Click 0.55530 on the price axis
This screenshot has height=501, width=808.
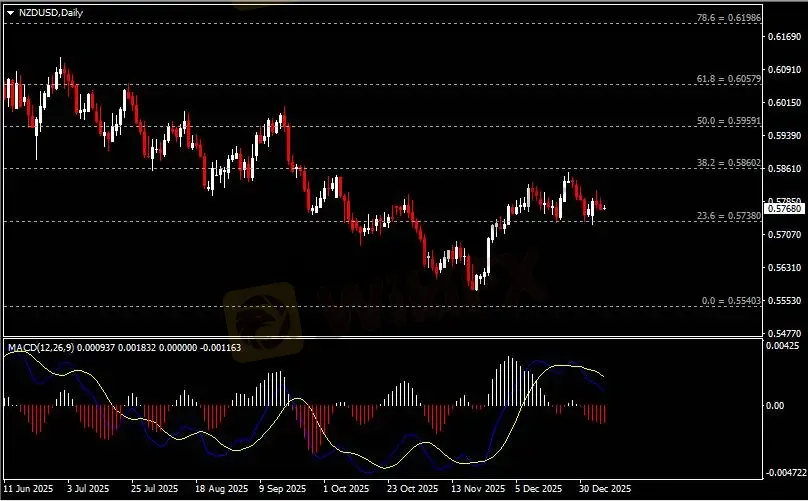785,300
